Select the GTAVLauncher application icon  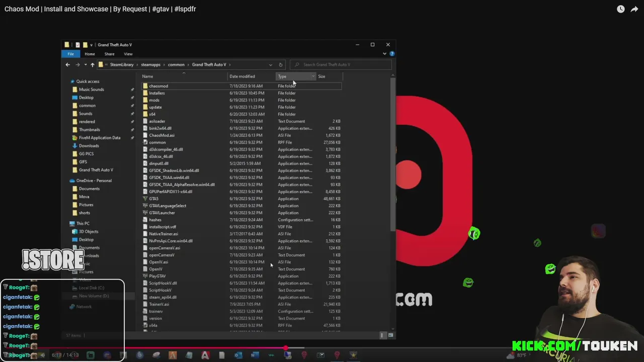(x=145, y=213)
